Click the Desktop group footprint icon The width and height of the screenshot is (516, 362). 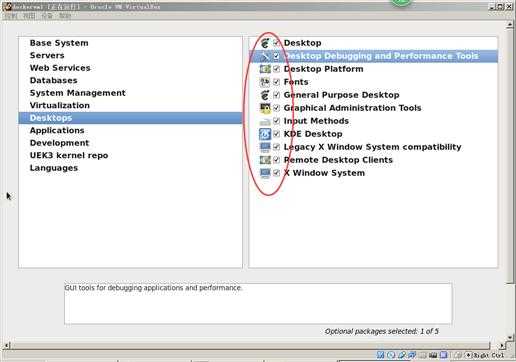pos(265,43)
